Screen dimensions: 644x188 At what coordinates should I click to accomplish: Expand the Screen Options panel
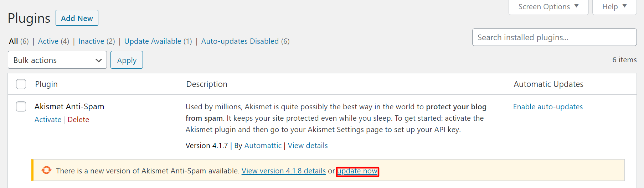pyautogui.click(x=548, y=7)
